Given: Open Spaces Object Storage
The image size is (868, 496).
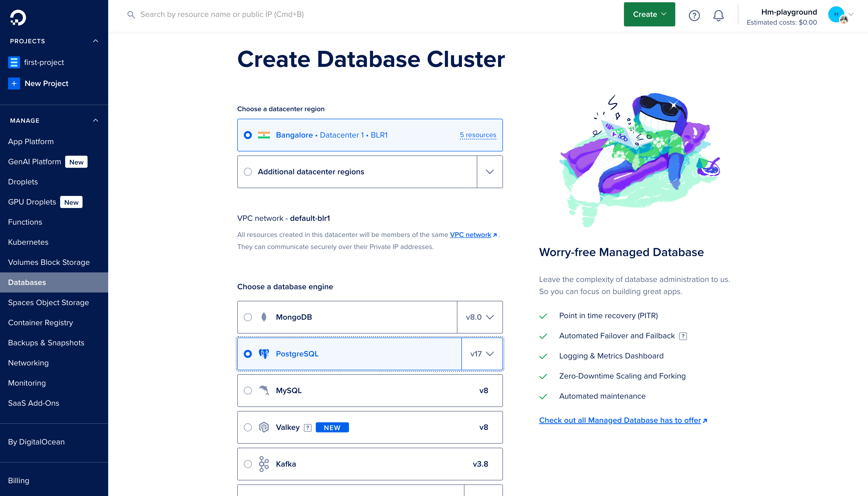Looking at the screenshot, I should pos(48,303).
